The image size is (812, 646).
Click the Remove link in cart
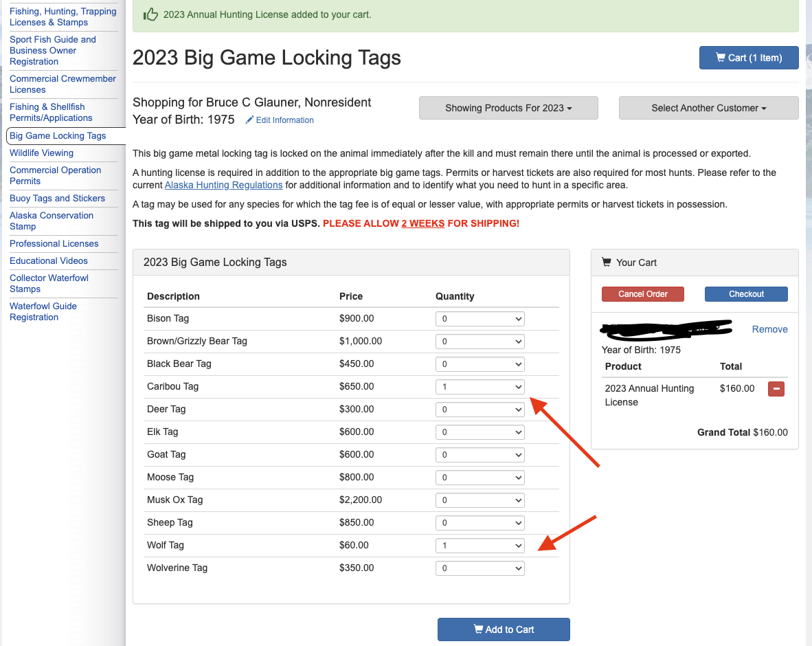click(769, 329)
